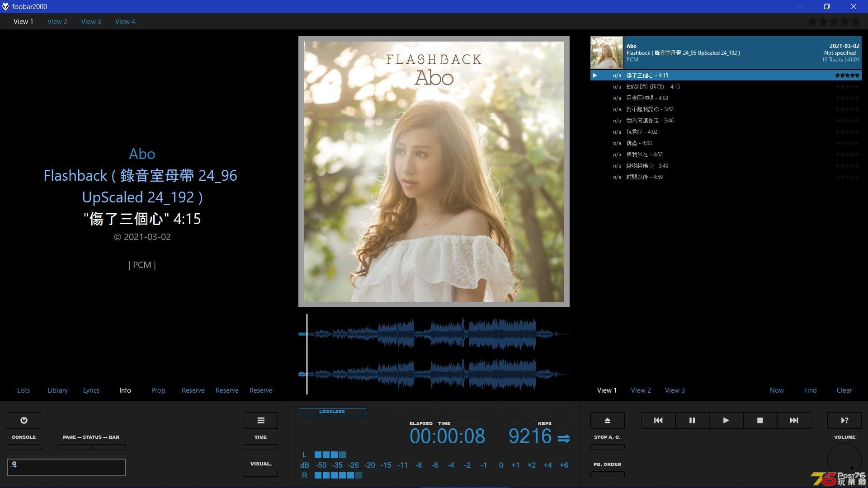The width and height of the screenshot is (868, 488).
Task: Pause playback
Action: click(x=692, y=420)
